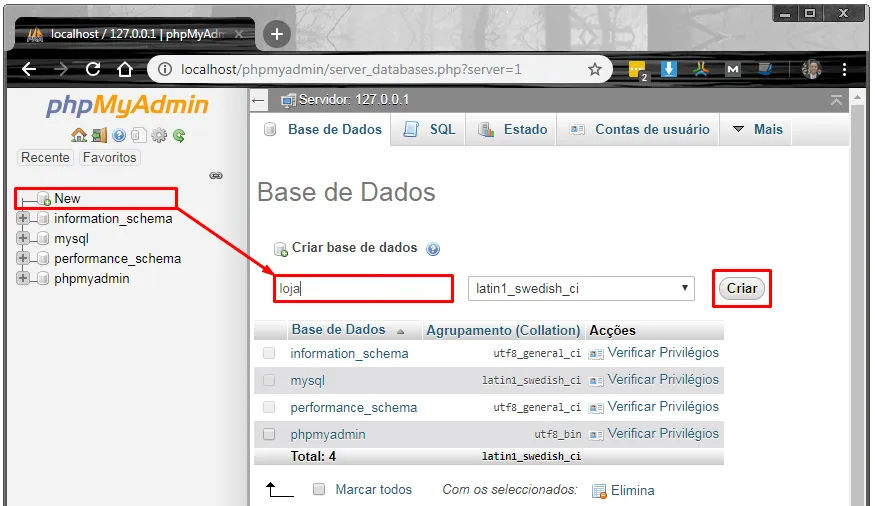Image resolution: width=875 pixels, height=506 pixels.
Task: Tick the Marcar todos checkbox
Action: click(x=319, y=489)
